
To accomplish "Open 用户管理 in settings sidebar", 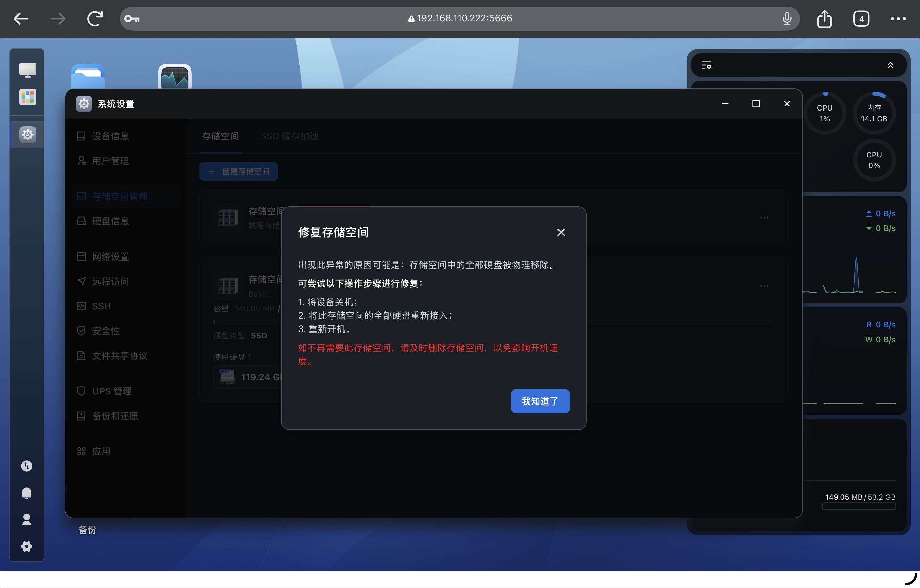I will click(x=125, y=161).
